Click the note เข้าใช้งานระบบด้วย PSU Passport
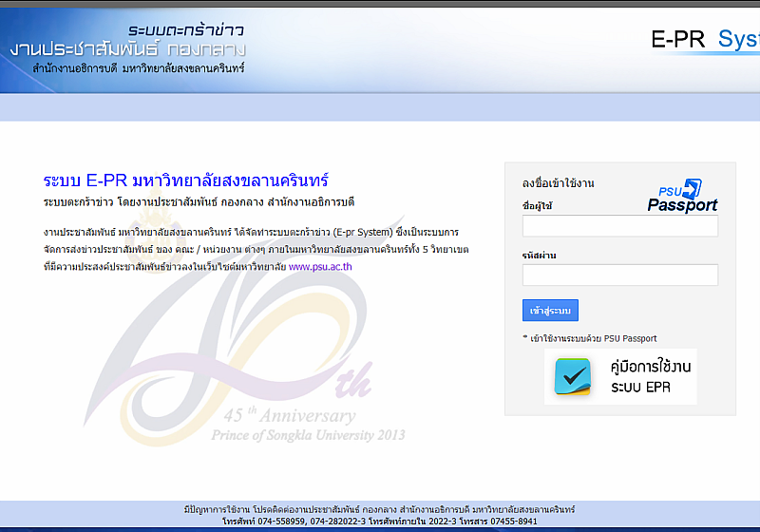 590,338
